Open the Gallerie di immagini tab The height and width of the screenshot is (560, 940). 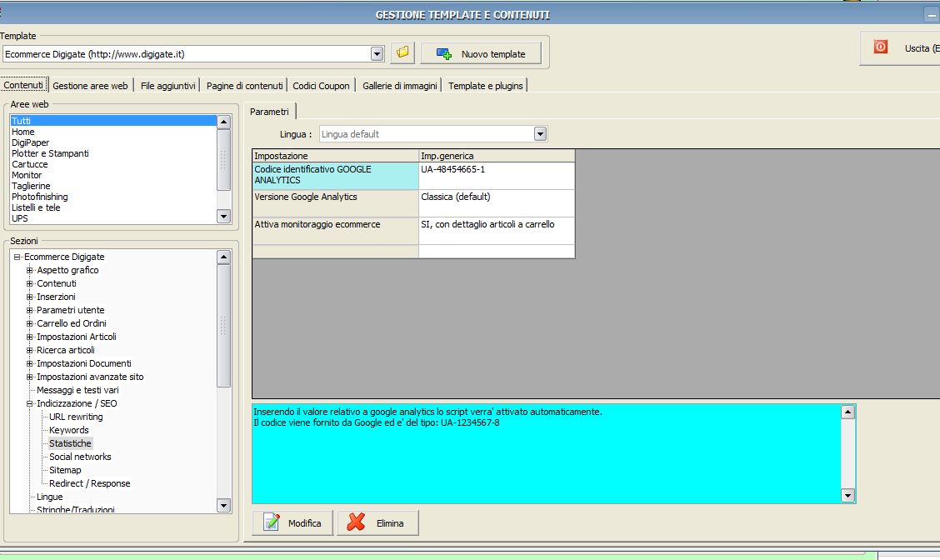[400, 86]
